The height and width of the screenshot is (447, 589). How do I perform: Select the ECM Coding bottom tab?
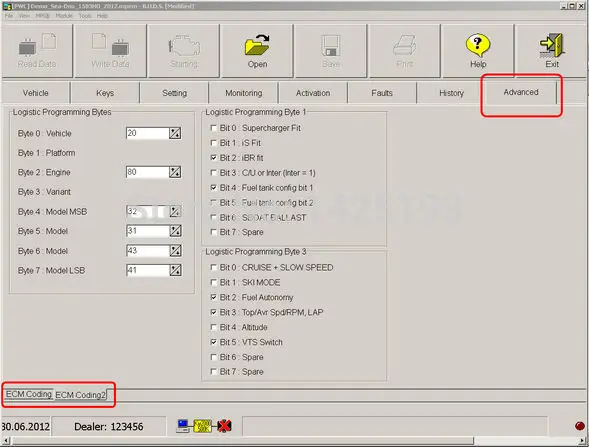click(x=29, y=394)
